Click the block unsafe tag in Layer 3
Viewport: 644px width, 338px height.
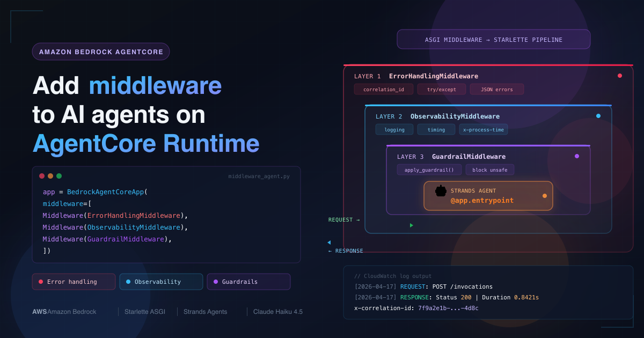pyautogui.click(x=490, y=170)
